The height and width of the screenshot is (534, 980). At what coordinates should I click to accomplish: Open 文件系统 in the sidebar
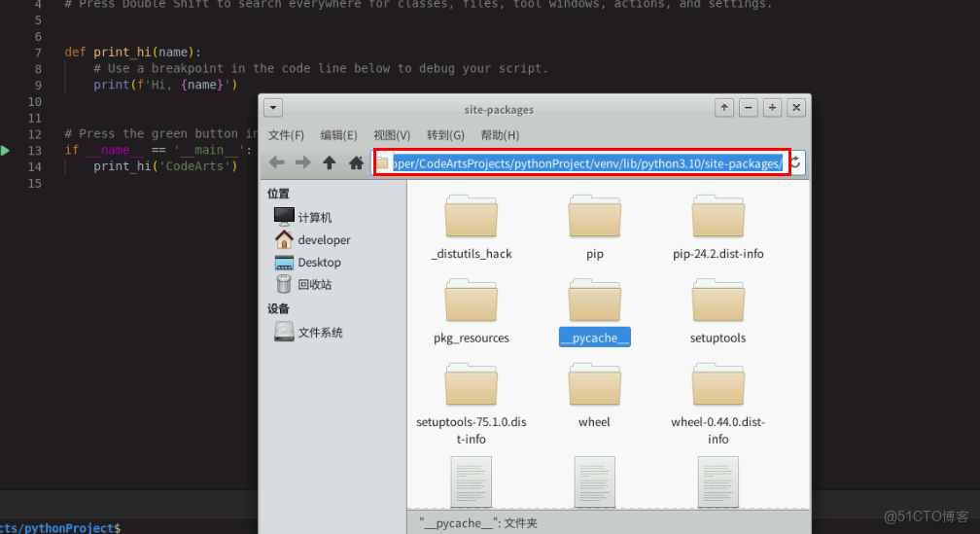309,332
